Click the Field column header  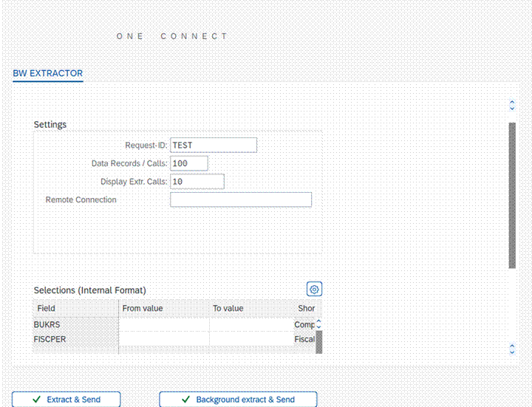[x=75, y=308]
